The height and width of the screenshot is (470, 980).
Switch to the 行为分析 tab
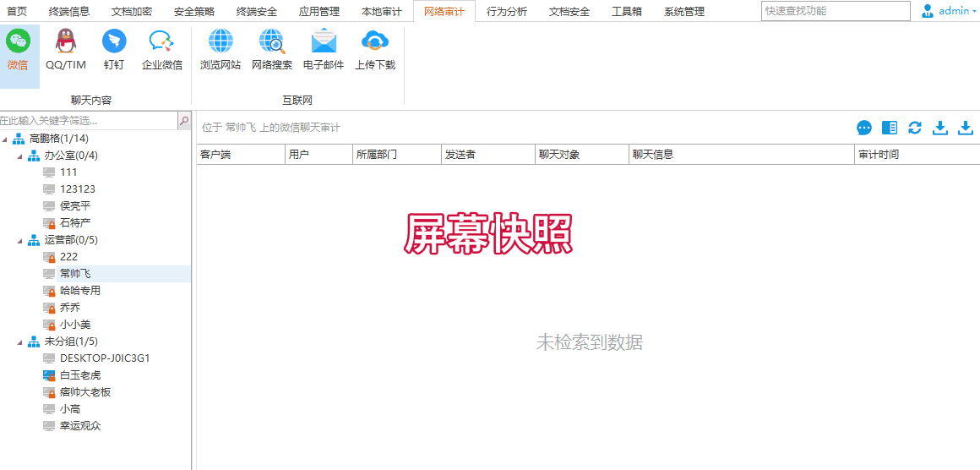point(507,12)
